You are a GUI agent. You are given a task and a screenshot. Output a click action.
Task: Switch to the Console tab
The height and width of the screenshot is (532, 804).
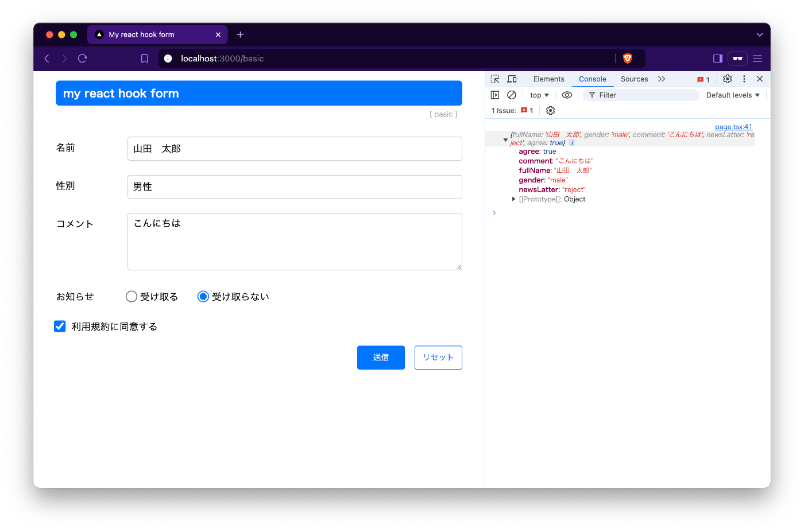coord(593,79)
